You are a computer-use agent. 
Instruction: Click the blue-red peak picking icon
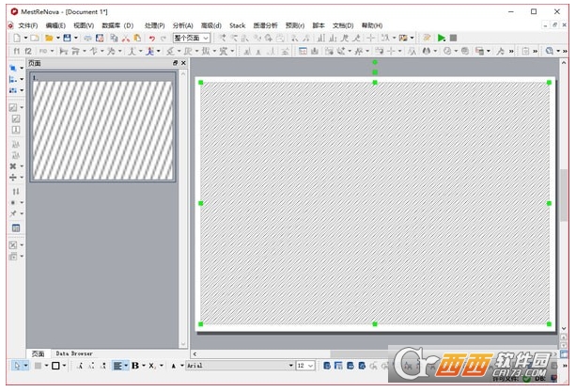click(x=149, y=51)
